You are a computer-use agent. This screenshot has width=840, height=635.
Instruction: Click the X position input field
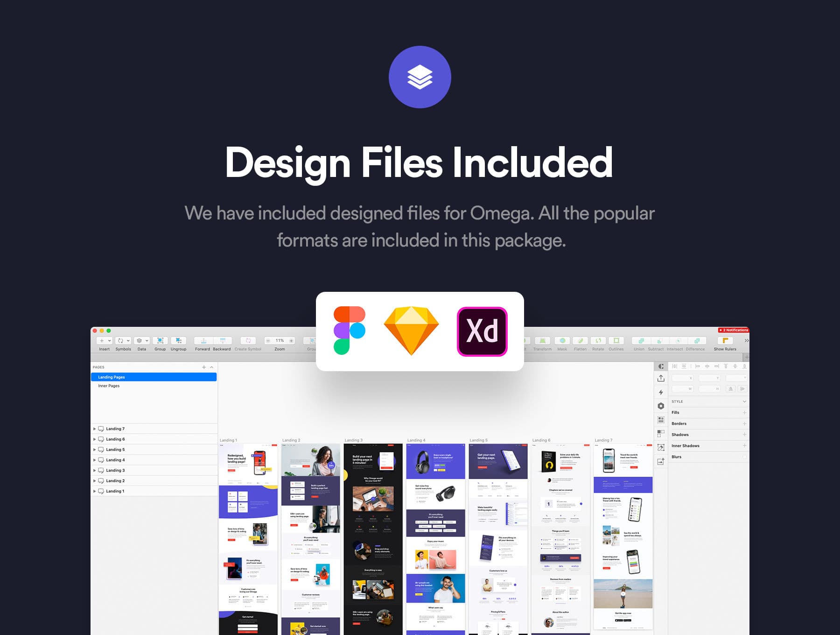tap(683, 378)
